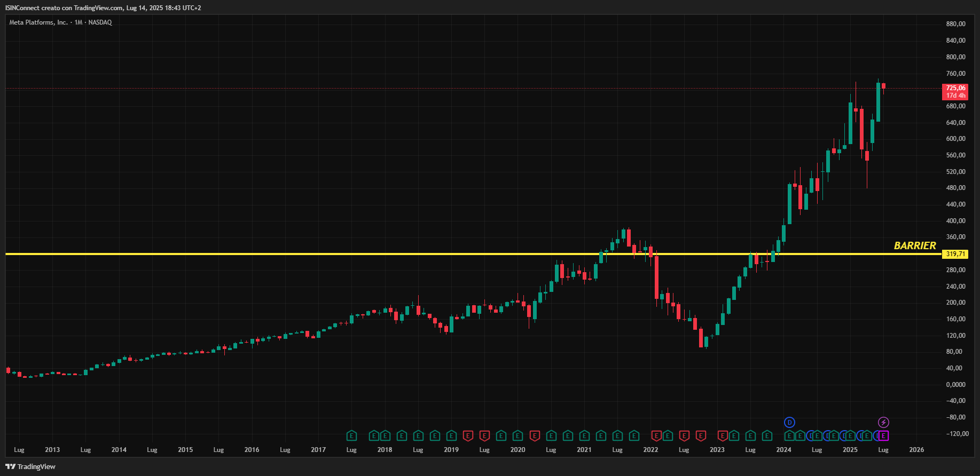Open red earnings marker at mid-2019
This screenshot has width=980, height=476.
click(484, 436)
